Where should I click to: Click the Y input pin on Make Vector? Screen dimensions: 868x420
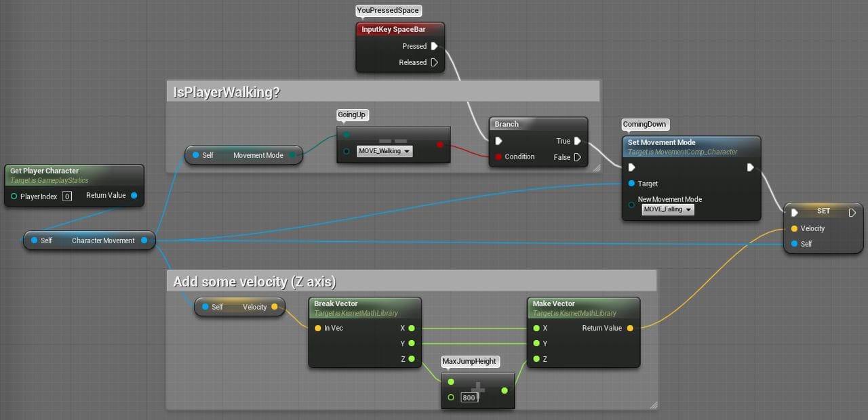point(536,343)
